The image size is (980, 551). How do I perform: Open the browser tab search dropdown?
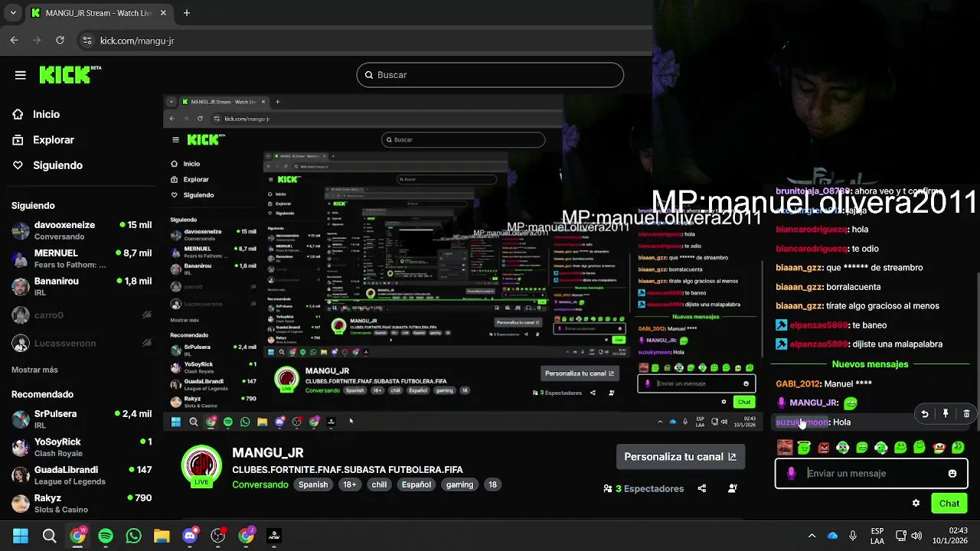pos(13,13)
